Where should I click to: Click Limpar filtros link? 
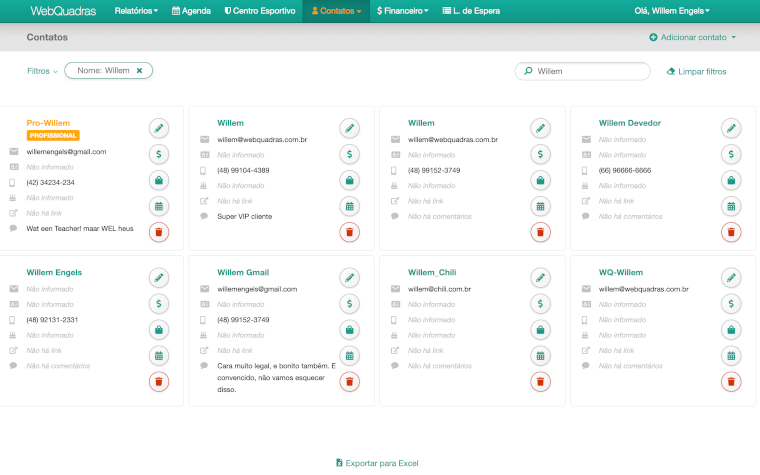click(696, 71)
